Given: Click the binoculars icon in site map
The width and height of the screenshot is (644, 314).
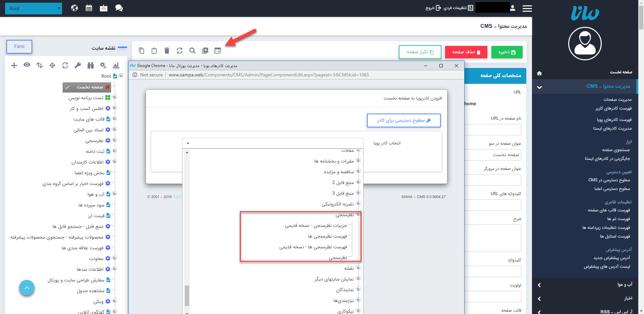Looking at the screenshot, I should coord(91,65).
